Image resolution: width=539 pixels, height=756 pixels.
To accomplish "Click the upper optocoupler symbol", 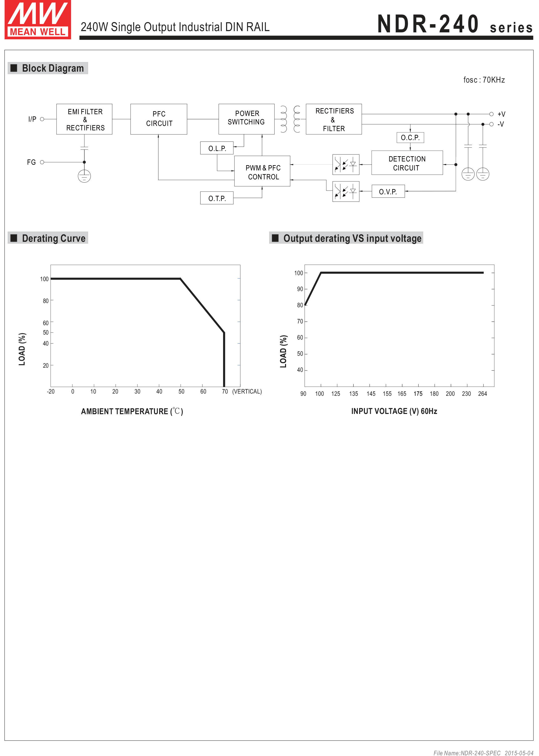I will [x=346, y=164].
